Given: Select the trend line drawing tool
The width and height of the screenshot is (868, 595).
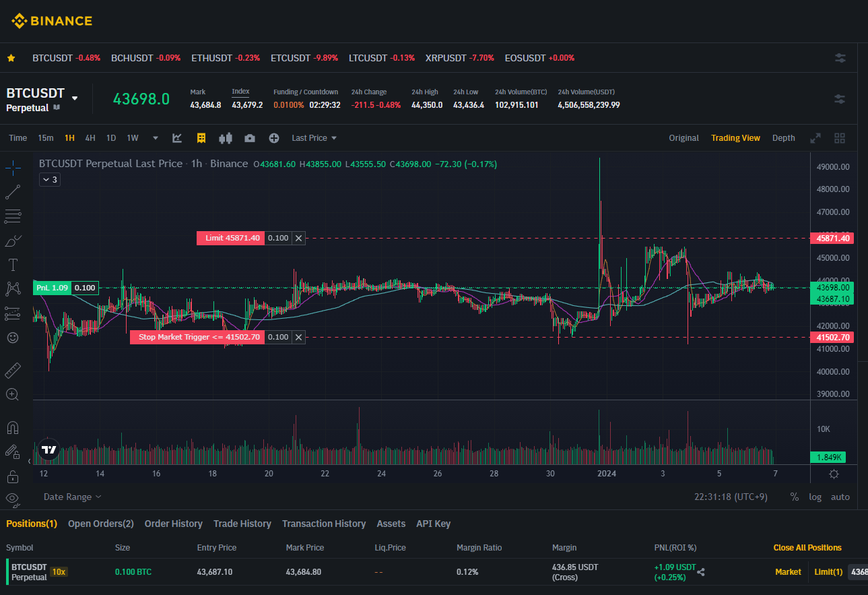Looking at the screenshot, I should coord(13,192).
